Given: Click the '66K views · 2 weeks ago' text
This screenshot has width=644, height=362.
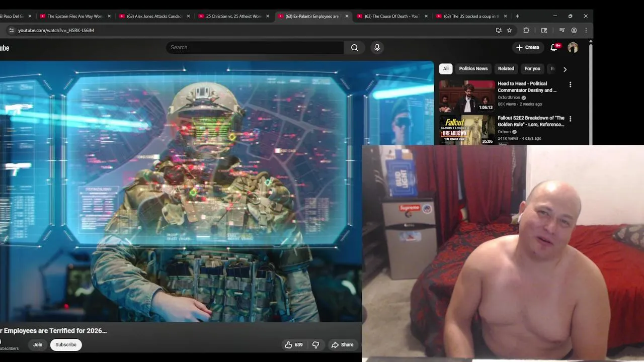Looking at the screenshot, I should (520, 104).
